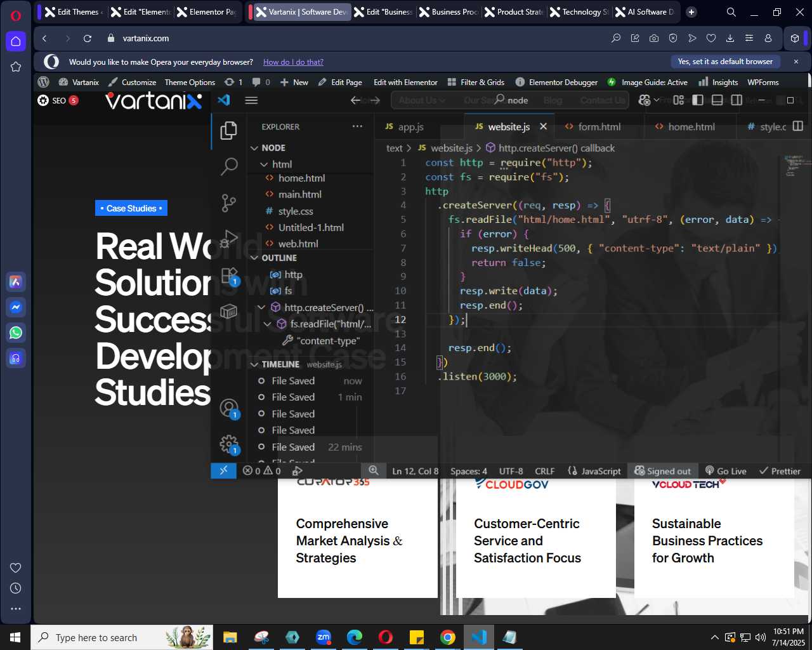
Task: Reload the Vartanix page in Opera
Action: (88, 39)
